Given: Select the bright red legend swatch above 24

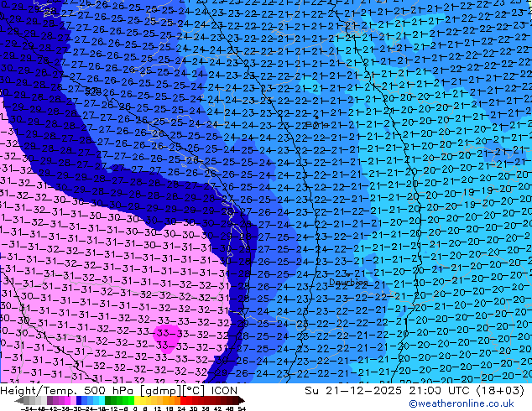Looking at the screenshot, I should tap(183, 400).
